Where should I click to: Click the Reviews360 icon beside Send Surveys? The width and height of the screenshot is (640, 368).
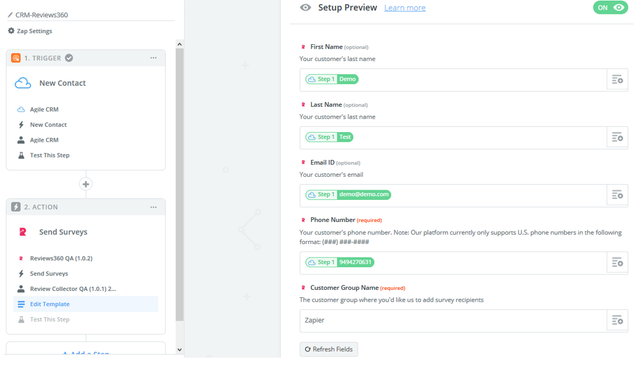[x=23, y=232]
